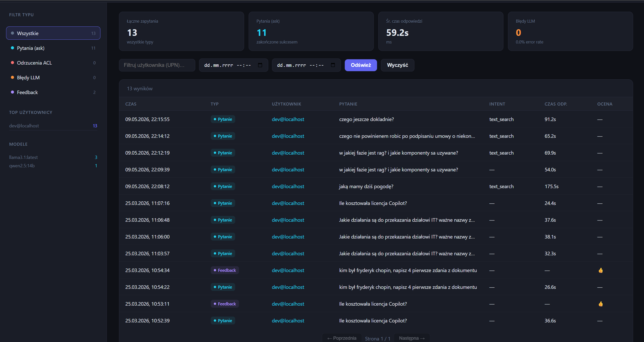Click Pytanie badge in 22:14:12 row
The width and height of the screenshot is (644, 342).
[223, 136]
